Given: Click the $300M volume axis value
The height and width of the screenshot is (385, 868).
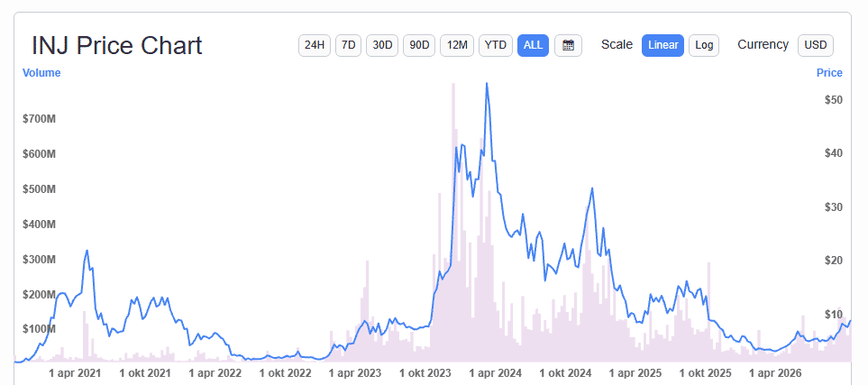Looking at the screenshot, I should pyautogui.click(x=39, y=260).
